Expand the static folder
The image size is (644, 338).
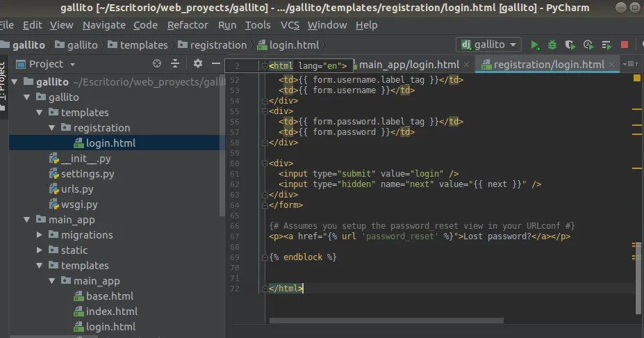click(40, 250)
